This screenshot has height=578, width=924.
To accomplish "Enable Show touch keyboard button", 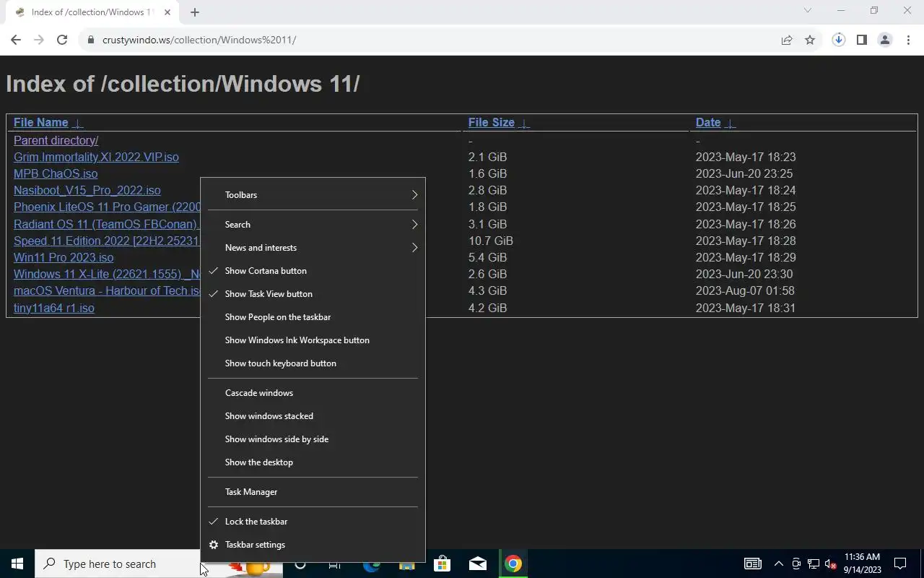I will click(313, 363).
